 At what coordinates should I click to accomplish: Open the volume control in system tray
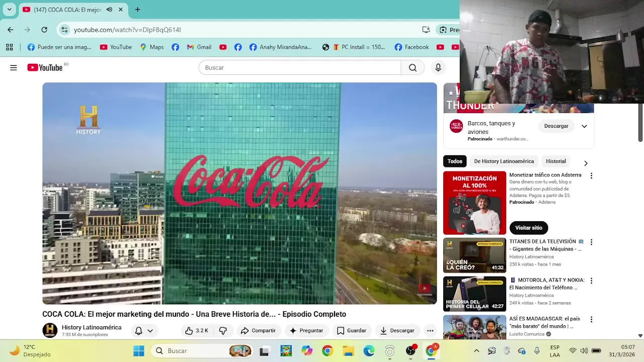point(584,350)
